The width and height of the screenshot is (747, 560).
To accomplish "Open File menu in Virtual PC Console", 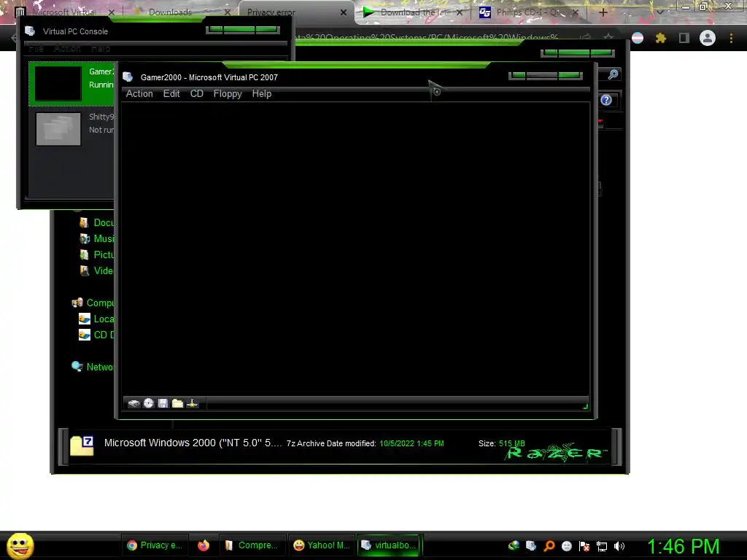I will coord(36,49).
